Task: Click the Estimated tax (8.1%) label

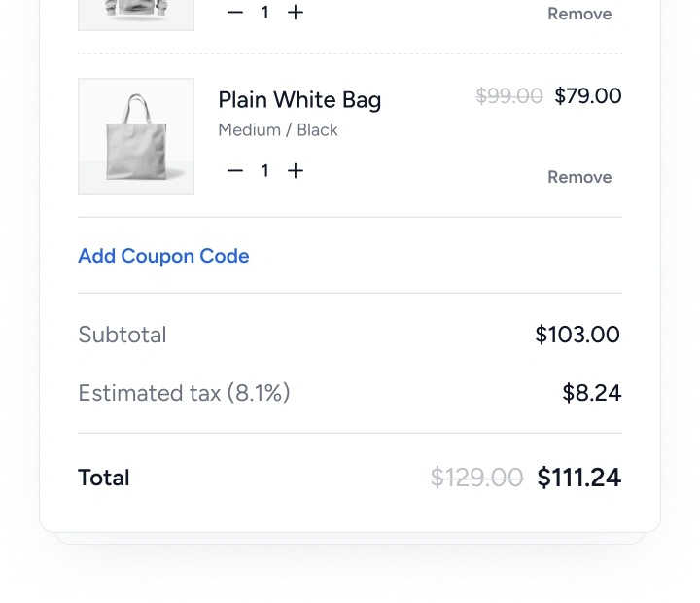Action: point(184,394)
